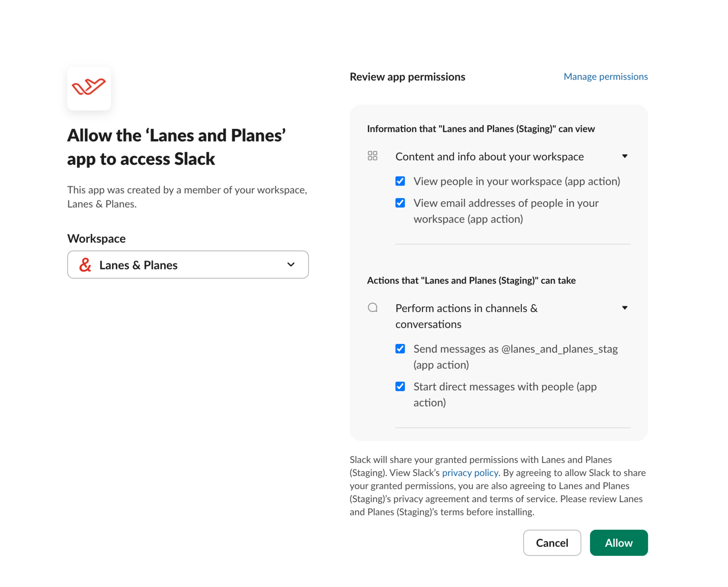Click the red ampersand workspace icon

(x=85, y=265)
